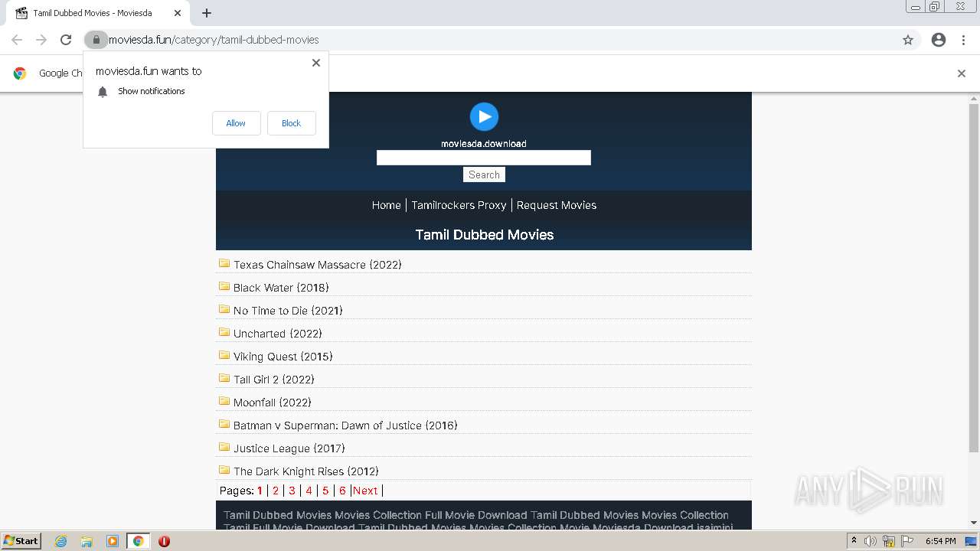Bookmark this page with the star icon
Image resolution: width=980 pixels, height=551 pixels.
[x=908, y=40]
